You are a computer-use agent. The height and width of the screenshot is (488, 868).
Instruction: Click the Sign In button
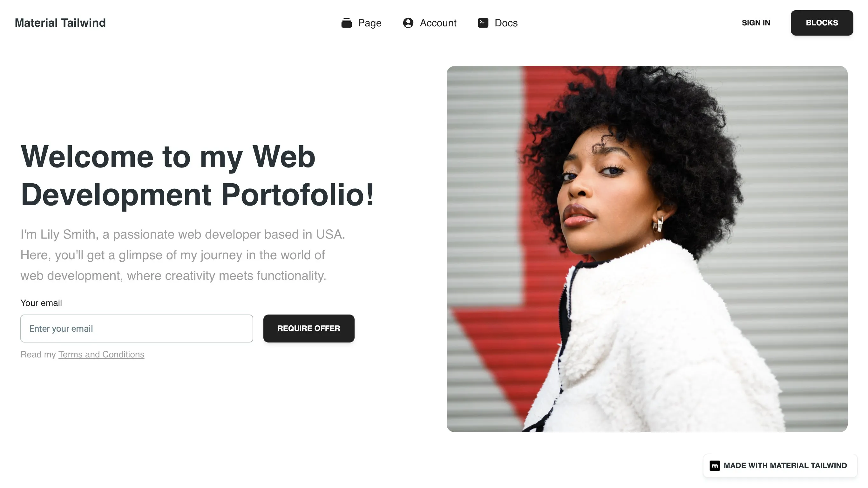[756, 23]
